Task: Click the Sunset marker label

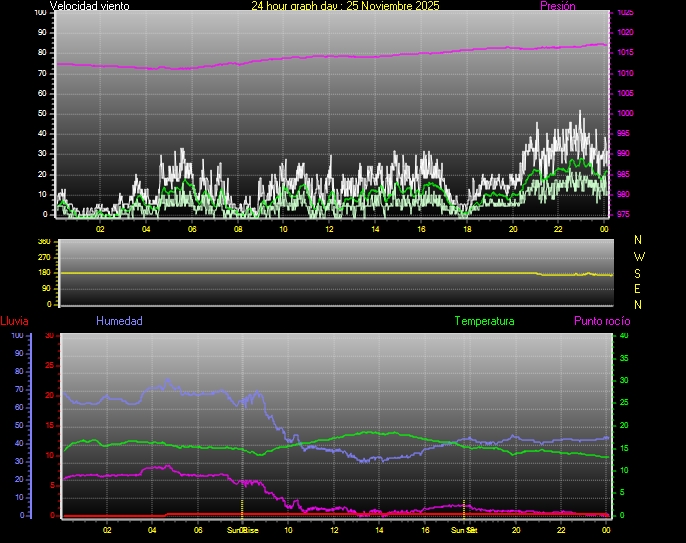Action: pyautogui.click(x=464, y=530)
